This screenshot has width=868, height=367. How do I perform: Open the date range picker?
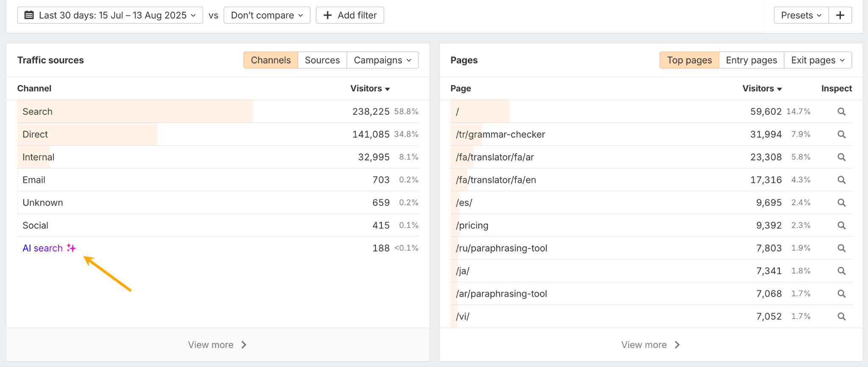[110, 16]
